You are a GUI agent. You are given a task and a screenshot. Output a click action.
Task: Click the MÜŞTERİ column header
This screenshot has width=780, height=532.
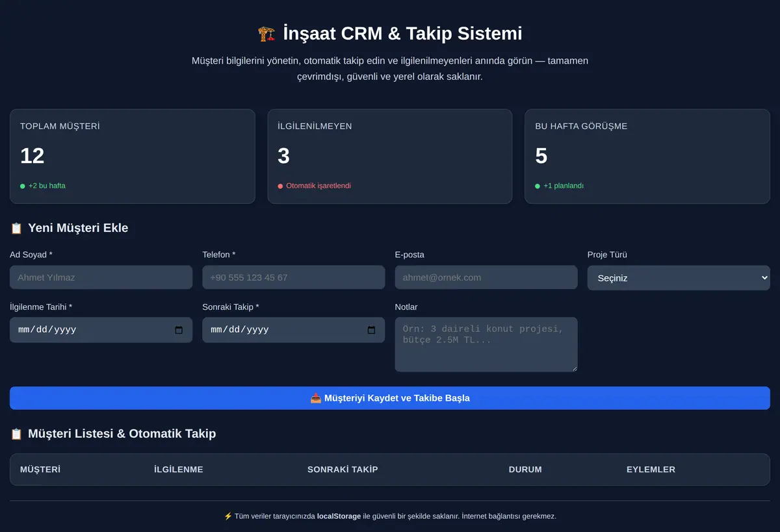tap(40, 470)
